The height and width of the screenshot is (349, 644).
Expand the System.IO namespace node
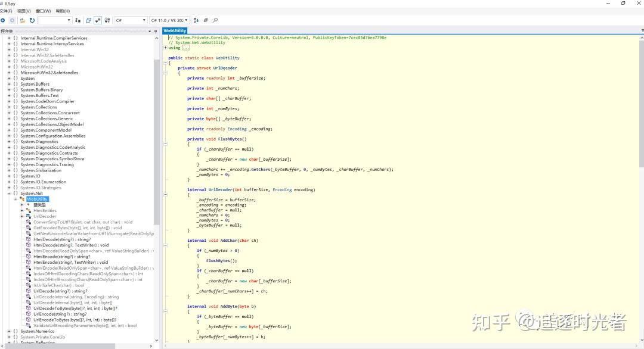9,176
